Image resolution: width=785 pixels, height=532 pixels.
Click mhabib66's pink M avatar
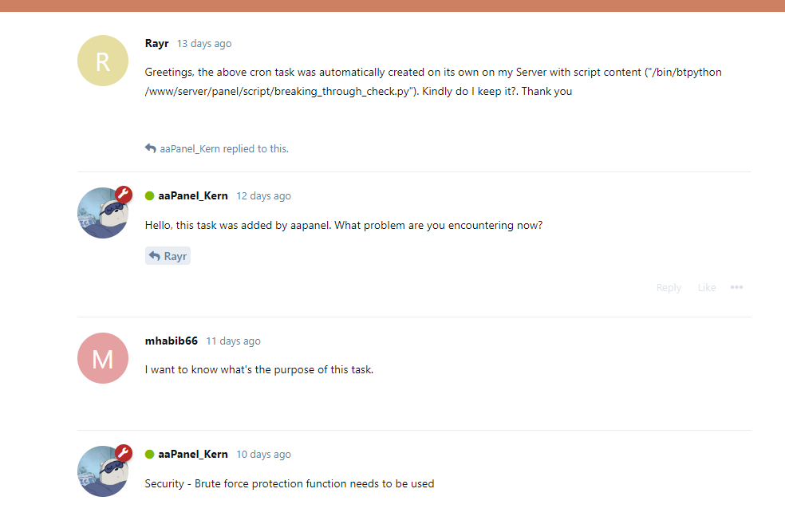[103, 358]
